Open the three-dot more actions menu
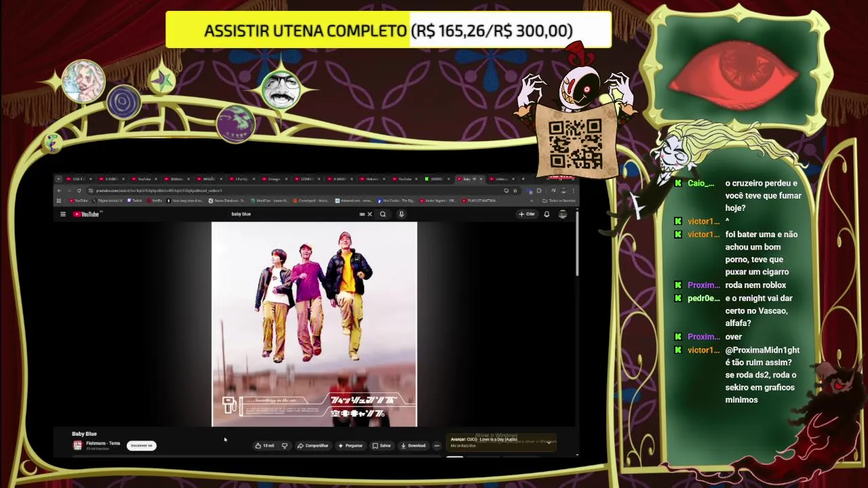This screenshot has width=868, height=488. (x=437, y=445)
